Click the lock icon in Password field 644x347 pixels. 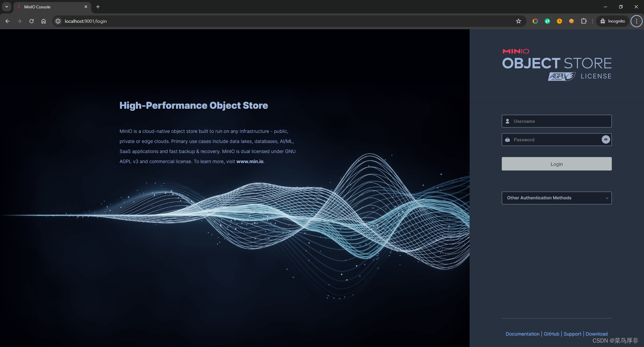[507, 140]
